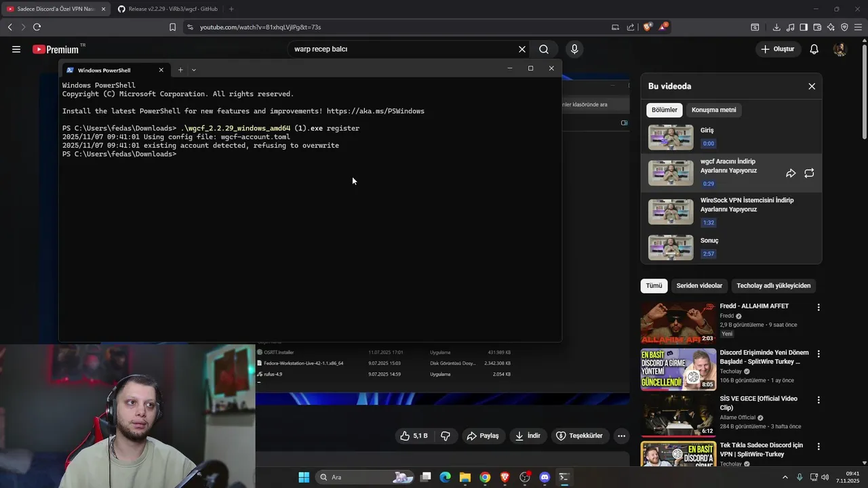Jump to the WireSock VPN İstemcisini chapter
Viewport: 868px width, 488px height.
pos(731,211)
